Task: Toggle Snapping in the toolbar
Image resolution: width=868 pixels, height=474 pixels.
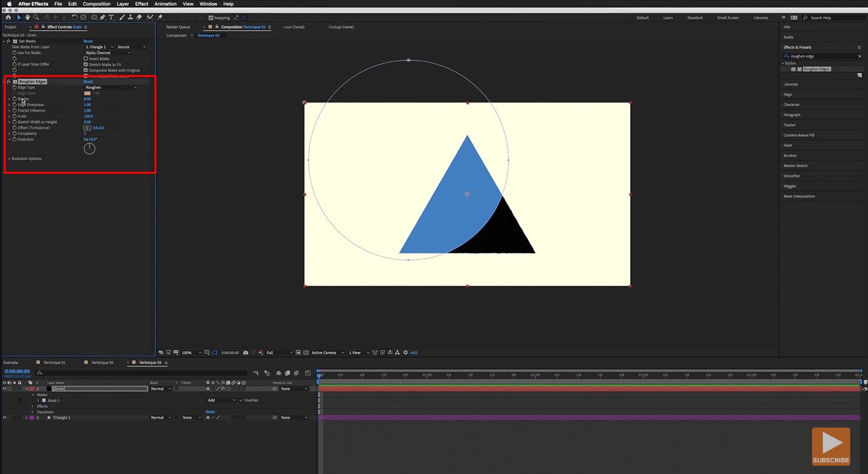Action: pos(212,17)
